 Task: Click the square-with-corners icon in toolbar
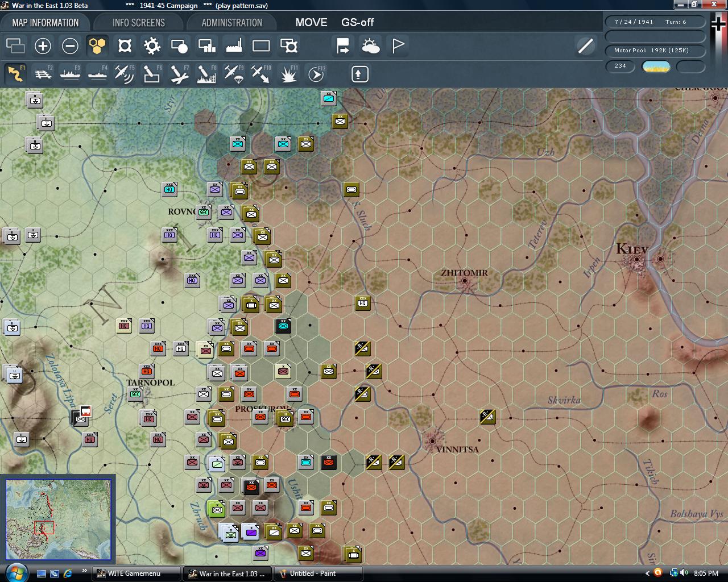125,45
